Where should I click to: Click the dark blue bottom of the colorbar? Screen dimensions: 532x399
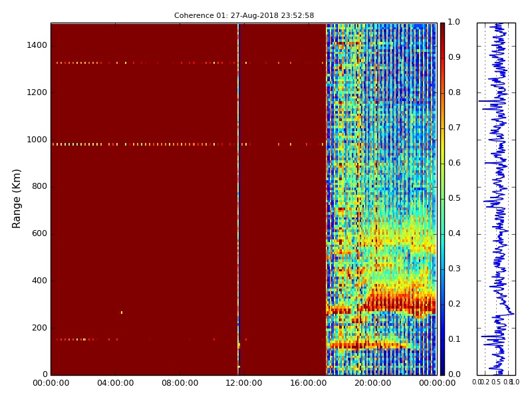[x=442, y=368]
